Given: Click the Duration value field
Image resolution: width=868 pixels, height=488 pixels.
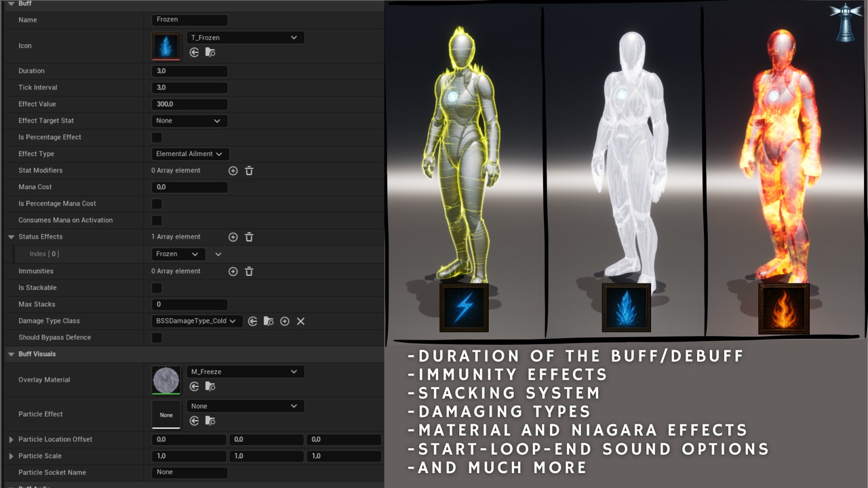Looking at the screenshot, I should 189,71.
